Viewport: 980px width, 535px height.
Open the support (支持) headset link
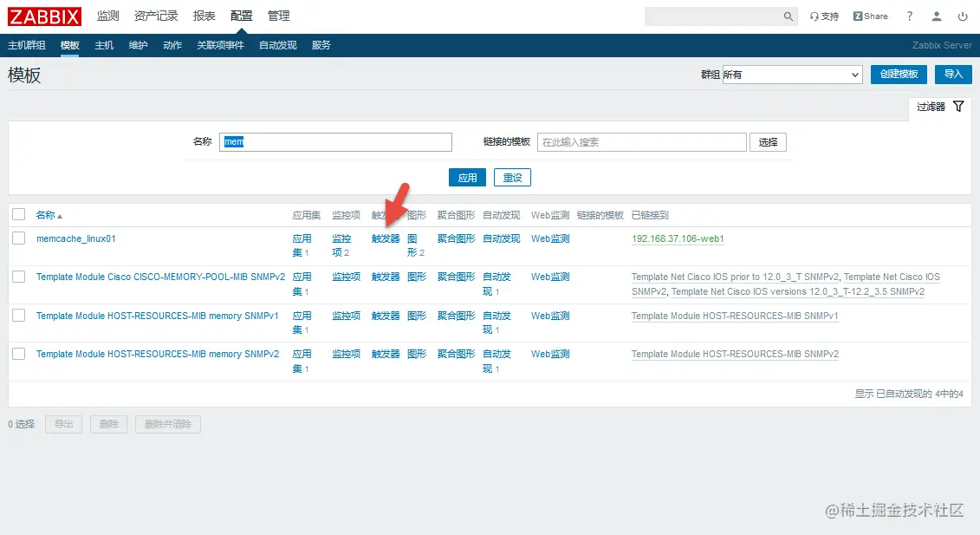point(824,16)
